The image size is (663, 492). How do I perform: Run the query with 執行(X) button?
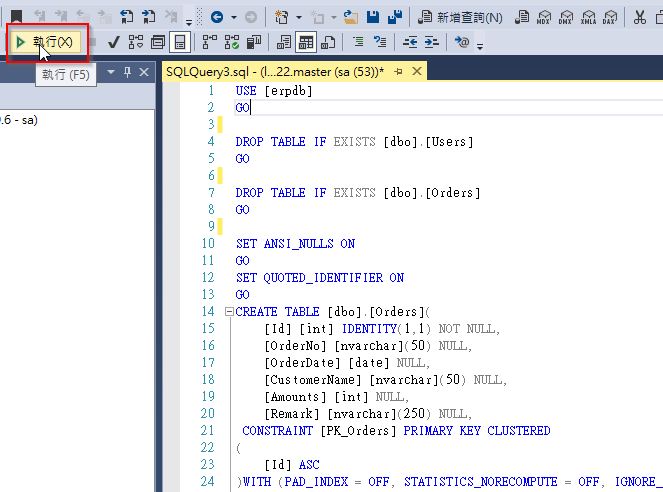point(45,42)
